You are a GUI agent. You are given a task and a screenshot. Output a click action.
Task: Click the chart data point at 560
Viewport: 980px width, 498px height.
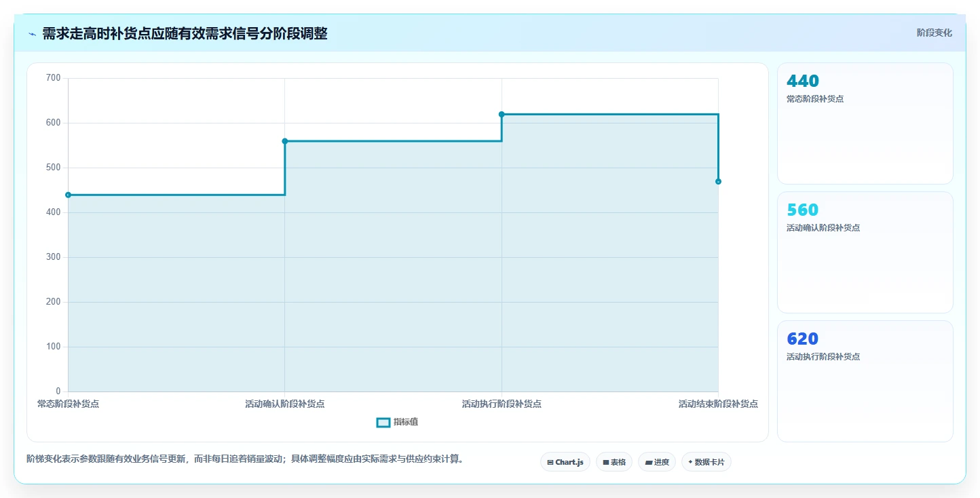285,141
